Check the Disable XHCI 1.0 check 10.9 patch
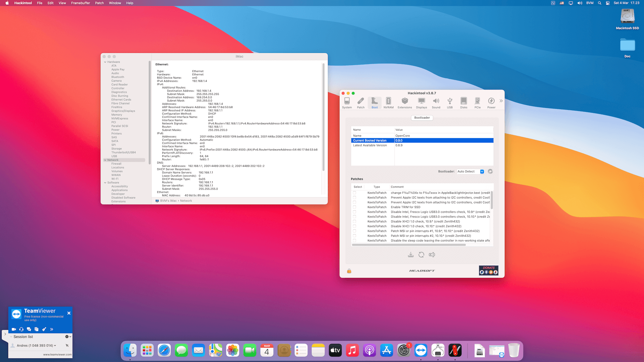This screenshot has height=362, width=644. [355, 222]
